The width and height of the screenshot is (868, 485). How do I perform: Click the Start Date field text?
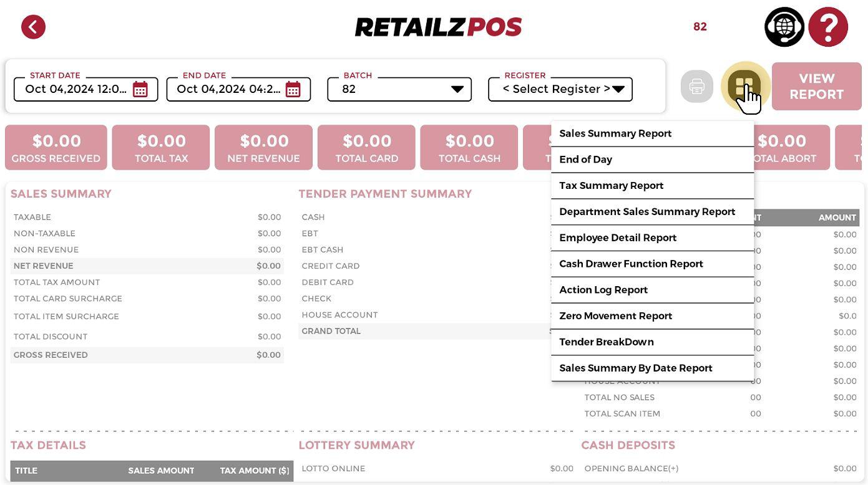(76, 89)
